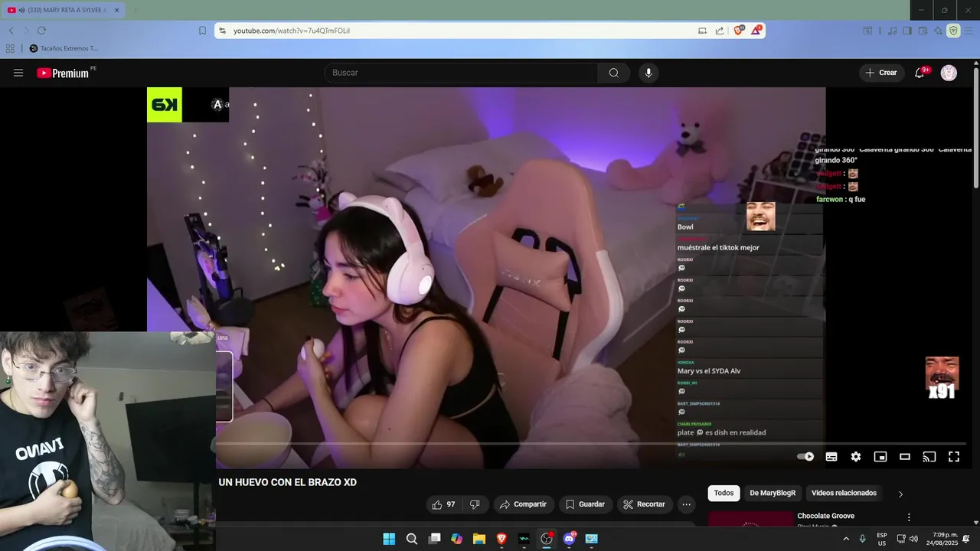
Task: Click the page vertical scrollbar
Action: (x=975, y=126)
